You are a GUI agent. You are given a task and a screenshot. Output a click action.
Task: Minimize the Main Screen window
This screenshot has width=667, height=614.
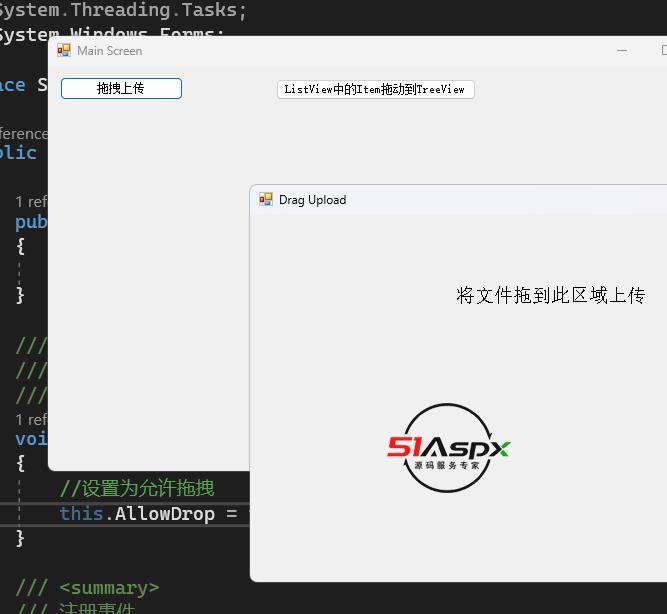622,51
